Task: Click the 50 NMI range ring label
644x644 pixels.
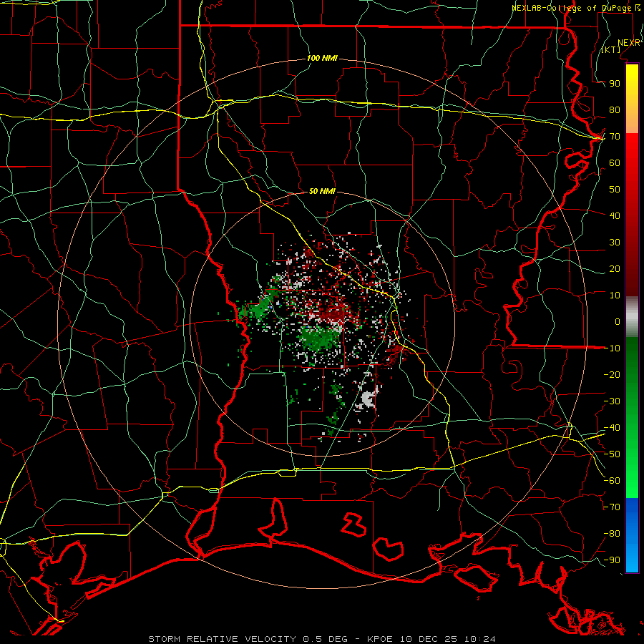Action: click(x=322, y=191)
